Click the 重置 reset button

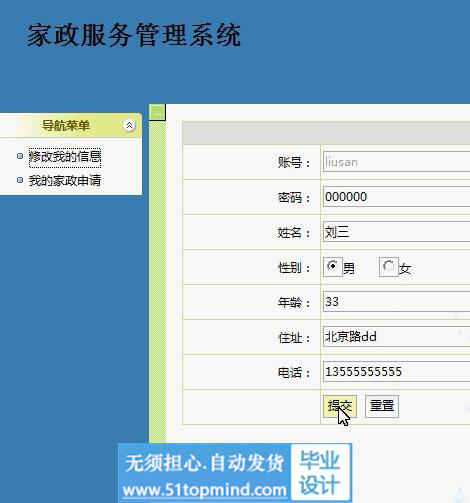click(x=382, y=406)
